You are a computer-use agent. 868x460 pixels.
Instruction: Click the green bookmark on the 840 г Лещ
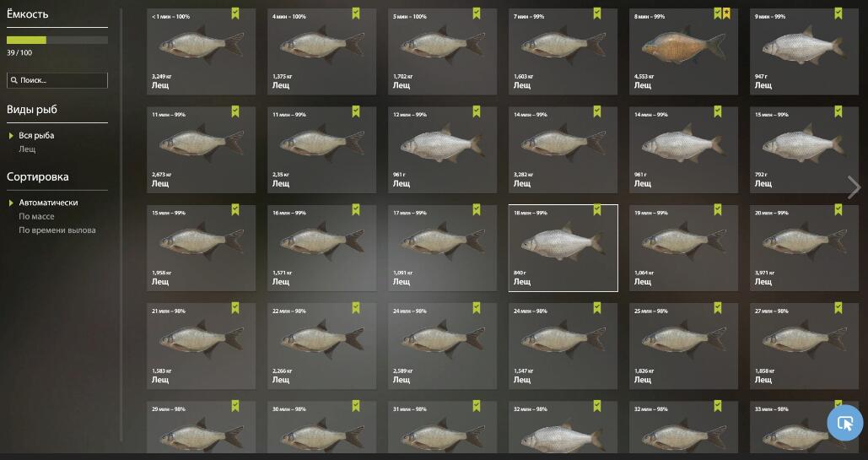[596, 209]
